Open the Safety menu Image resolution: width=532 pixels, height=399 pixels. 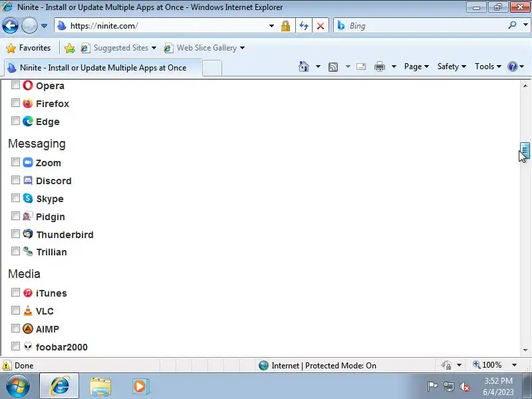[452, 66]
